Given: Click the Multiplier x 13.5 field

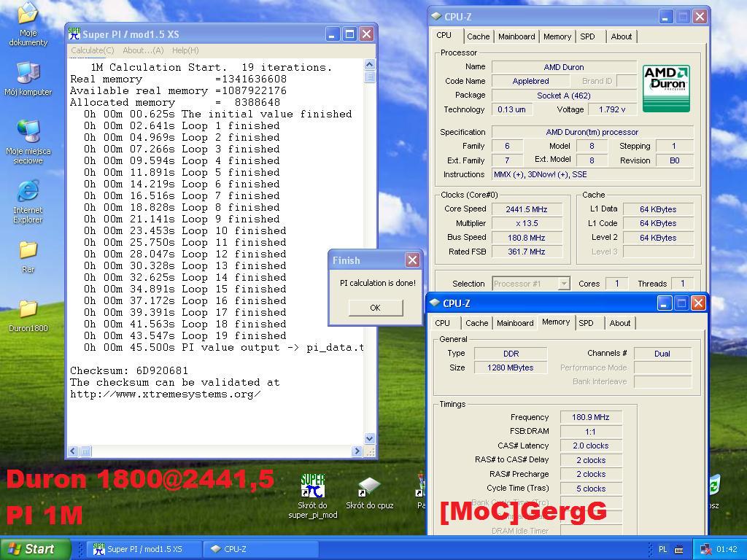Looking at the screenshot, I should coord(527,223).
